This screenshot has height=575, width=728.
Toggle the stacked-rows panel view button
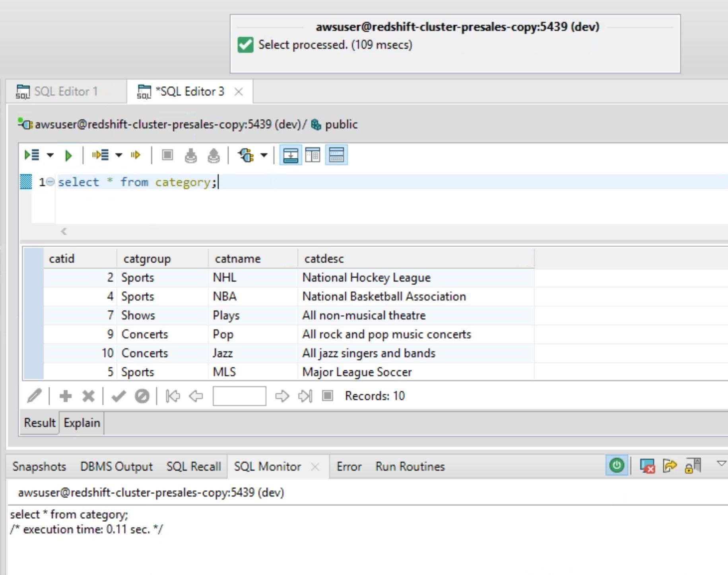(336, 155)
